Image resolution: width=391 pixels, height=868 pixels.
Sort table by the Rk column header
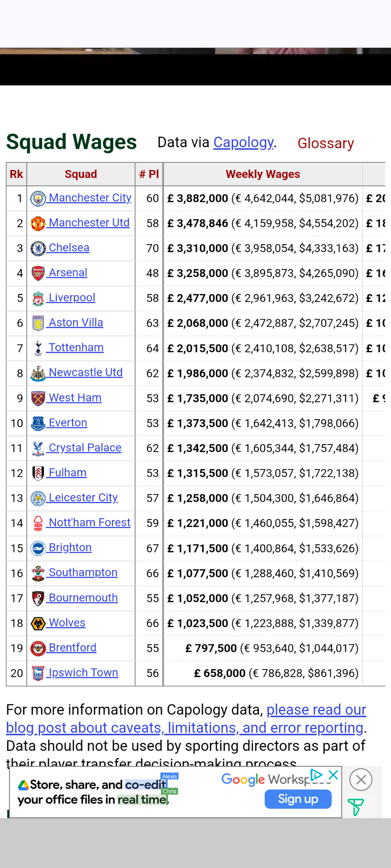pyautogui.click(x=16, y=174)
